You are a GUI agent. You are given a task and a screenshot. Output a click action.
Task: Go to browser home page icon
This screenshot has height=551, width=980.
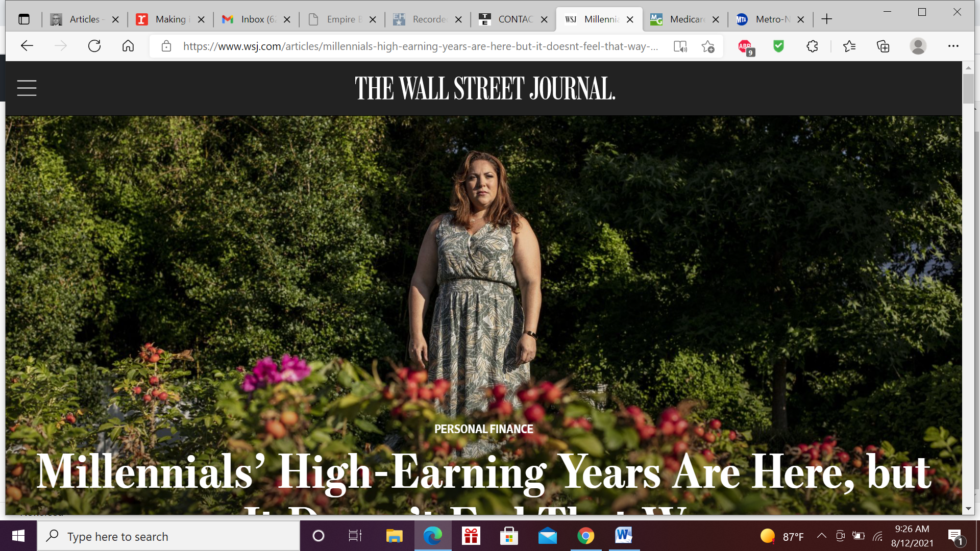coord(128,46)
